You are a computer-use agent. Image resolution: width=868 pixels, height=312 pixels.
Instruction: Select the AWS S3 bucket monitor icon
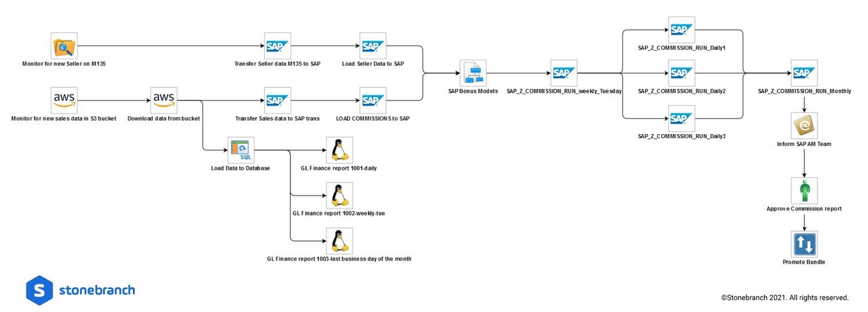pos(64,100)
